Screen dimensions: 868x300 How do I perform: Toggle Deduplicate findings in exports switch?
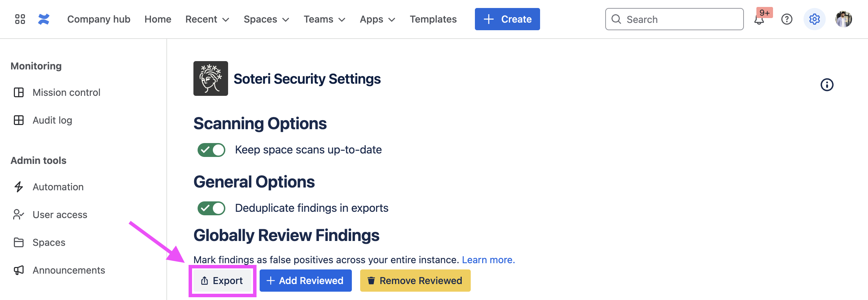pos(211,208)
